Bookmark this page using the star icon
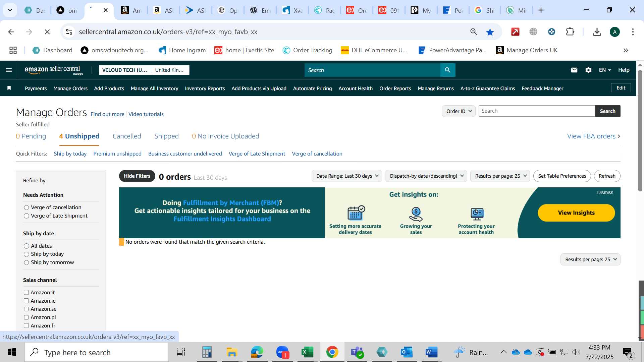Image resolution: width=644 pixels, height=362 pixels. point(490,32)
